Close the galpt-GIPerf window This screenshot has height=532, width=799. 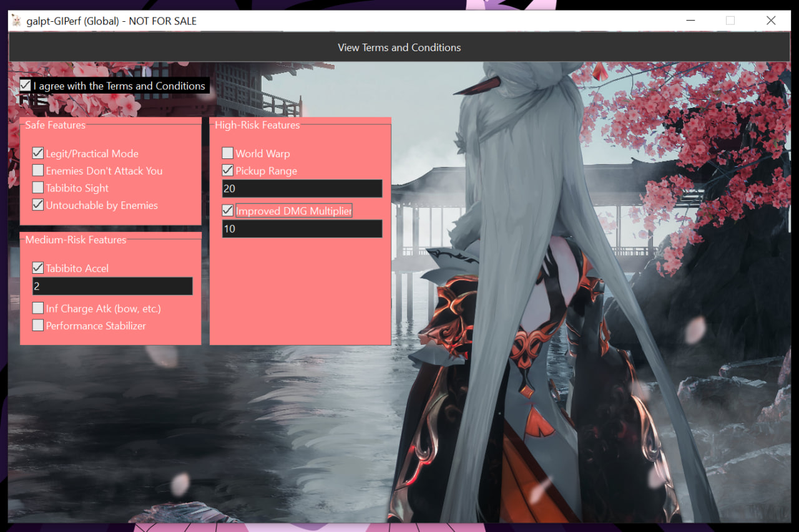(771, 21)
